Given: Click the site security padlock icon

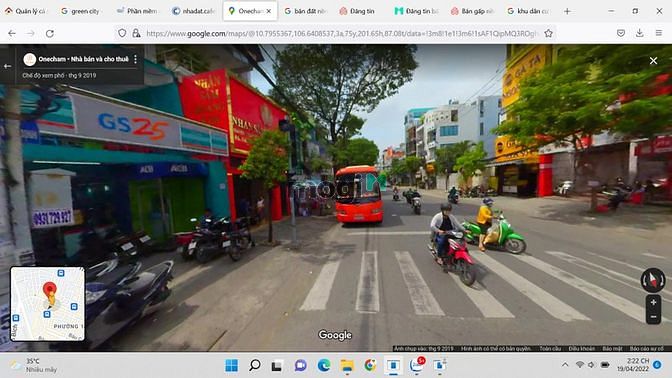Looking at the screenshot, I should point(136,33).
